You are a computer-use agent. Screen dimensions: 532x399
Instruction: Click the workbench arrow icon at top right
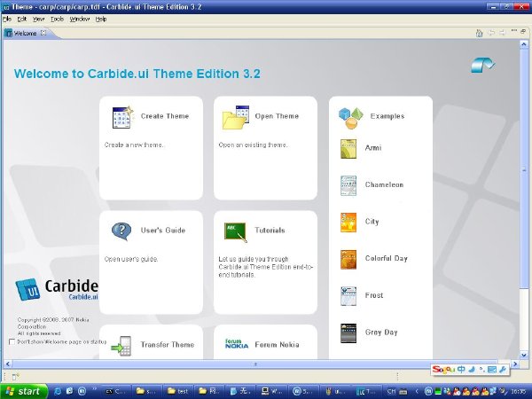(483, 65)
